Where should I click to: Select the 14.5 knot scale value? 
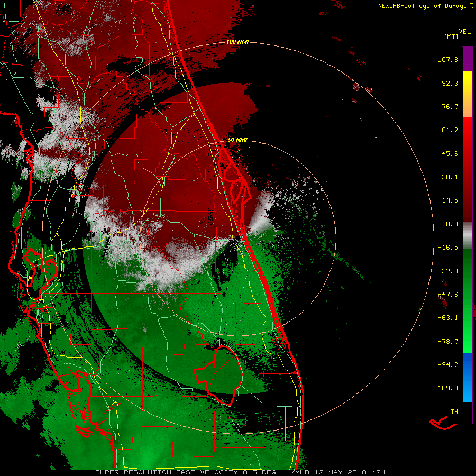click(450, 200)
